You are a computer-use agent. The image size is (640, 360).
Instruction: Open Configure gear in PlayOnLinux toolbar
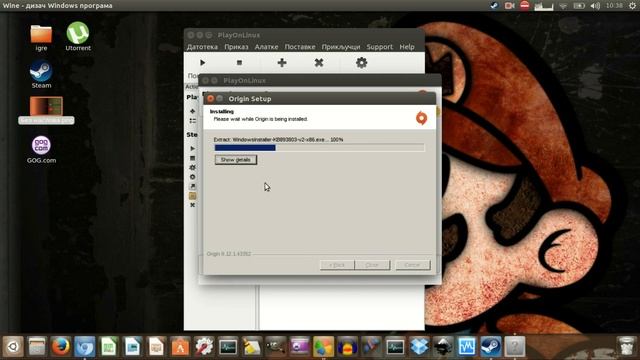tap(361, 62)
